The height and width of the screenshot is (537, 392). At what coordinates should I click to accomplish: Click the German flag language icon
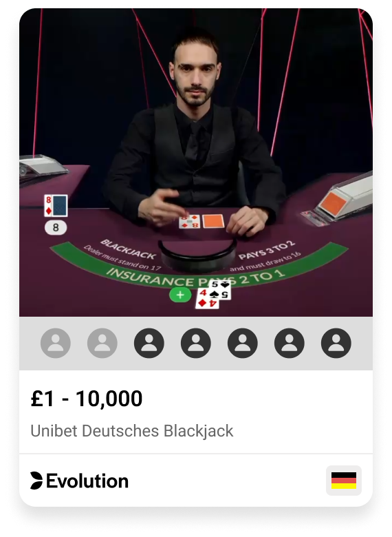(344, 481)
